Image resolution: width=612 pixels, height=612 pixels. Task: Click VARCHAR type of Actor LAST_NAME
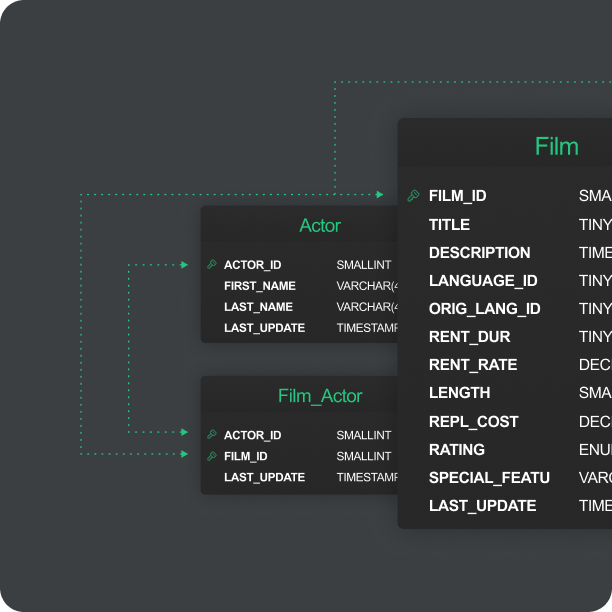(367, 307)
